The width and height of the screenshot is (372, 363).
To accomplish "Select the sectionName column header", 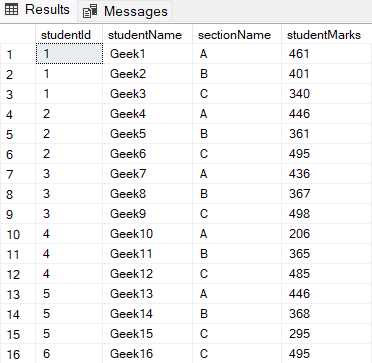I will 237,35.
